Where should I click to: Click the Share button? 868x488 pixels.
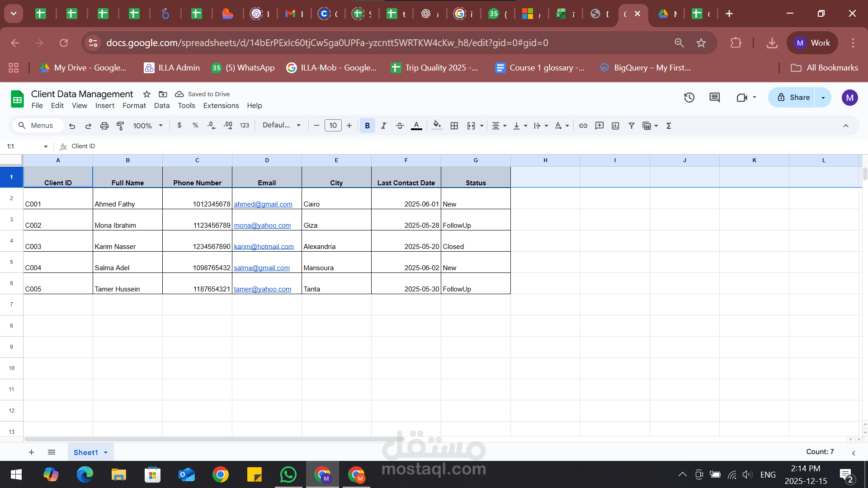pos(793,97)
